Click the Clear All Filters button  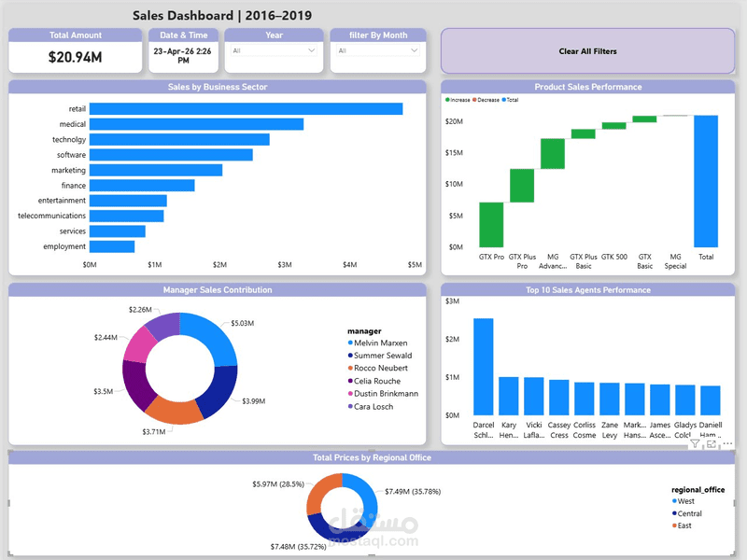pyautogui.click(x=587, y=51)
